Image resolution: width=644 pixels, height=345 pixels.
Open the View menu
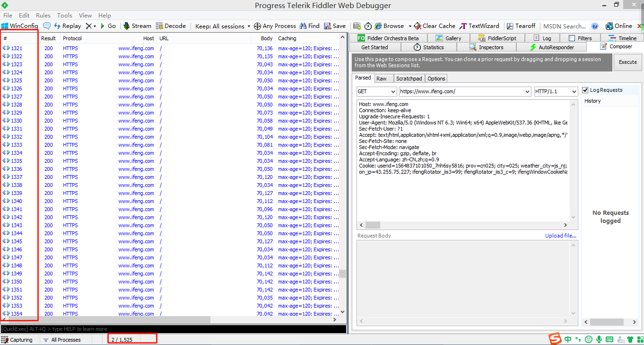85,15
